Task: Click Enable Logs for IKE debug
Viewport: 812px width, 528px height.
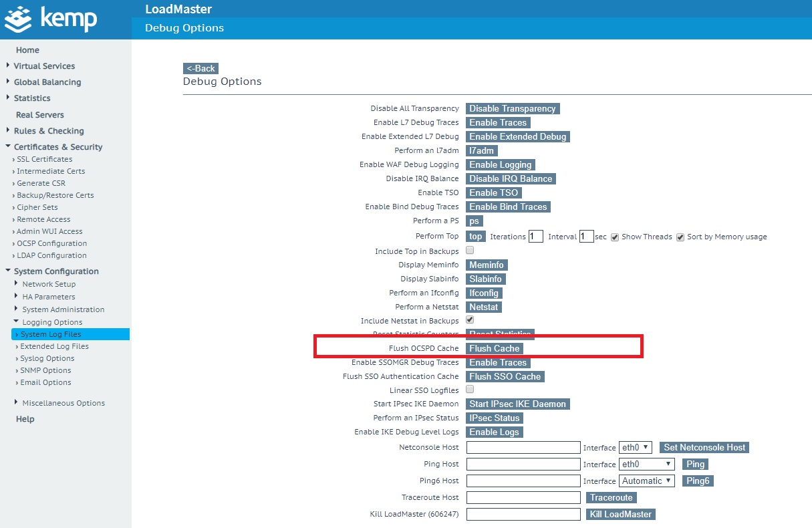Action: (x=495, y=432)
